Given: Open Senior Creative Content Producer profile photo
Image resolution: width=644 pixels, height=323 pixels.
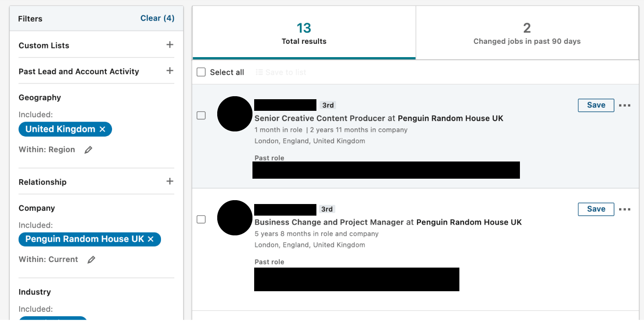Looking at the screenshot, I should click(235, 114).
